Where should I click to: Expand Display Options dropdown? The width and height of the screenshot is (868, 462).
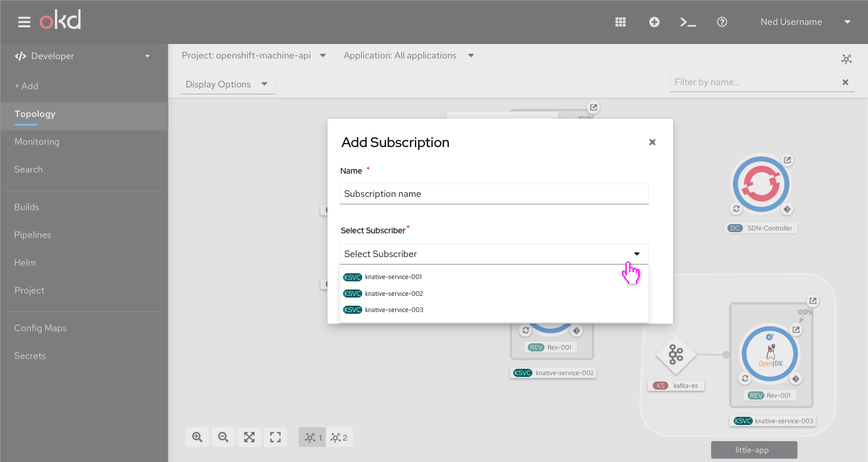tap(229, 84)
